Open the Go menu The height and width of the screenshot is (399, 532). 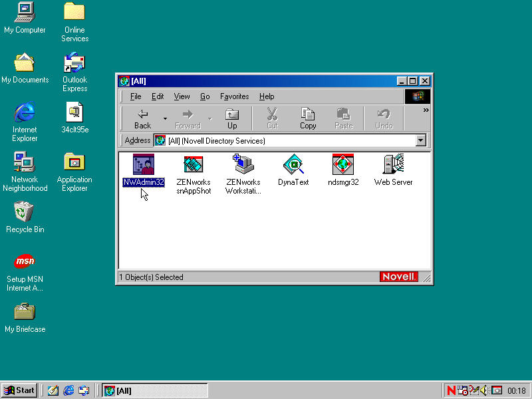pyautogui.click(x=205, y=96)
